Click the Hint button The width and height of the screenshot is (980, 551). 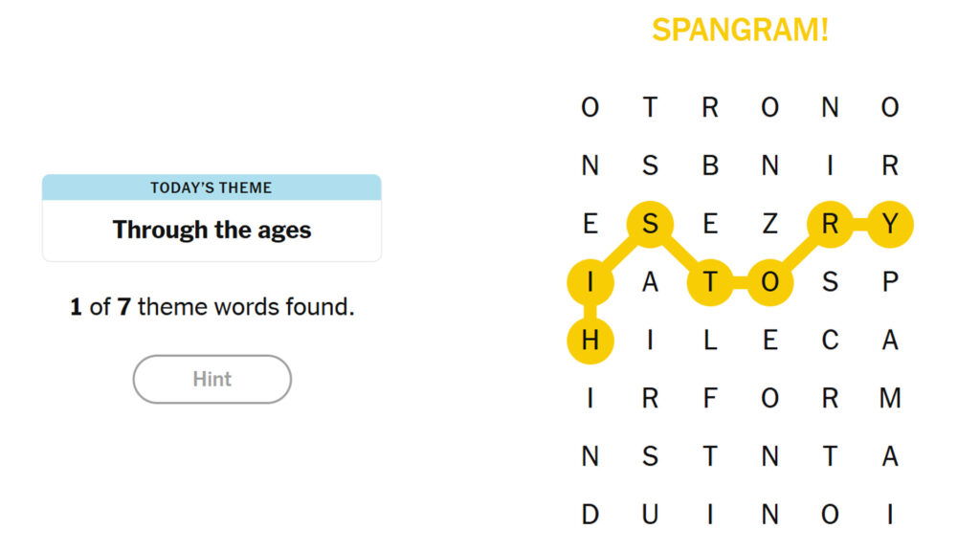tap(211, 379)
